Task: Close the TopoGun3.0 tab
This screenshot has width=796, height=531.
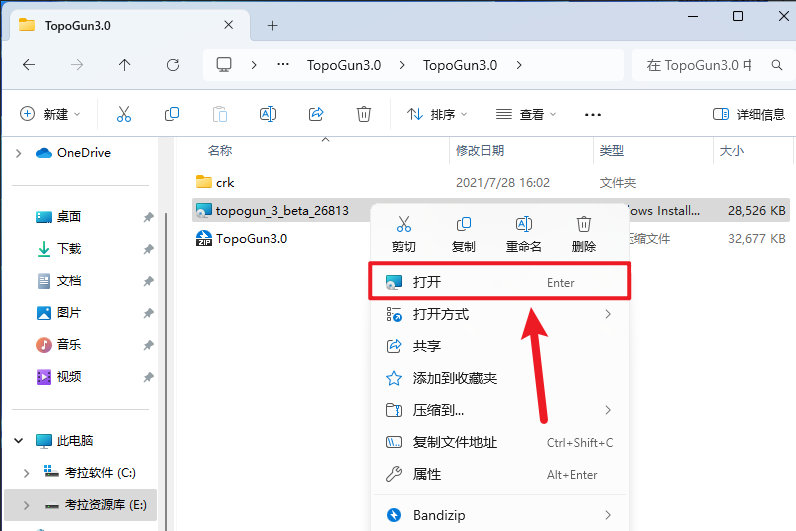Action: pyautogui.click(x=228, y=24)
